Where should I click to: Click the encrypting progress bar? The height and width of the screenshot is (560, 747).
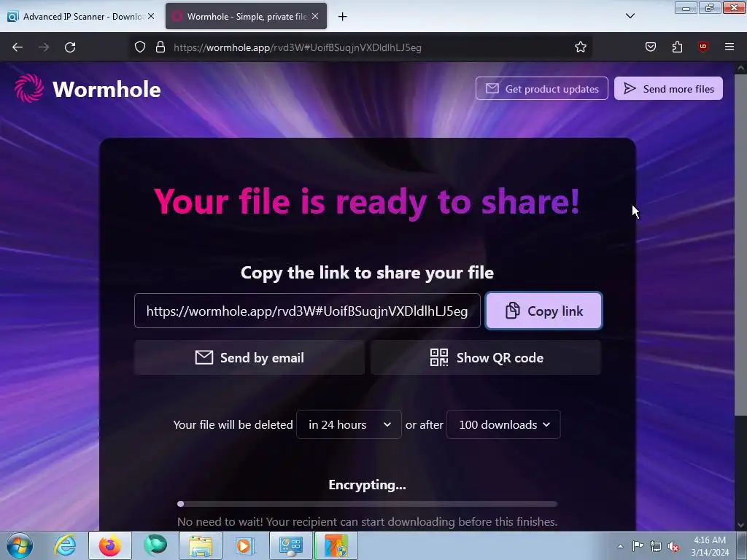(367, 504)
